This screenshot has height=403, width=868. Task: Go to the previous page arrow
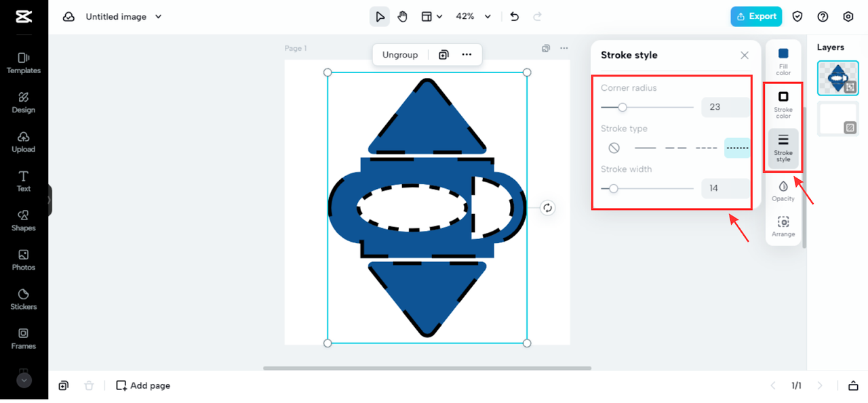(773, 386)
